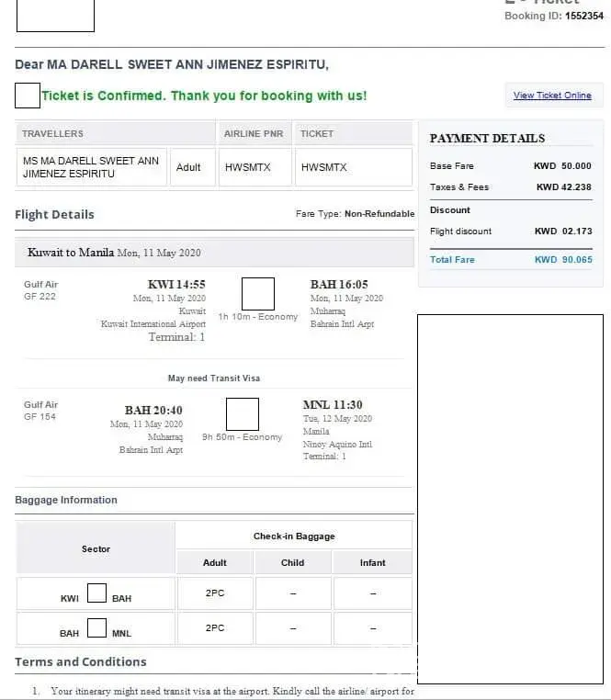Select the Booking ID number 1552354
Image resolution: width=611 pixels, height=700 pixels.
584,17
